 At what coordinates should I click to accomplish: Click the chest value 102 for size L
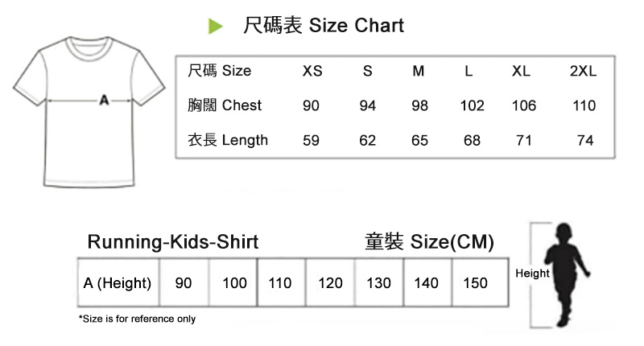coord(472,105)
